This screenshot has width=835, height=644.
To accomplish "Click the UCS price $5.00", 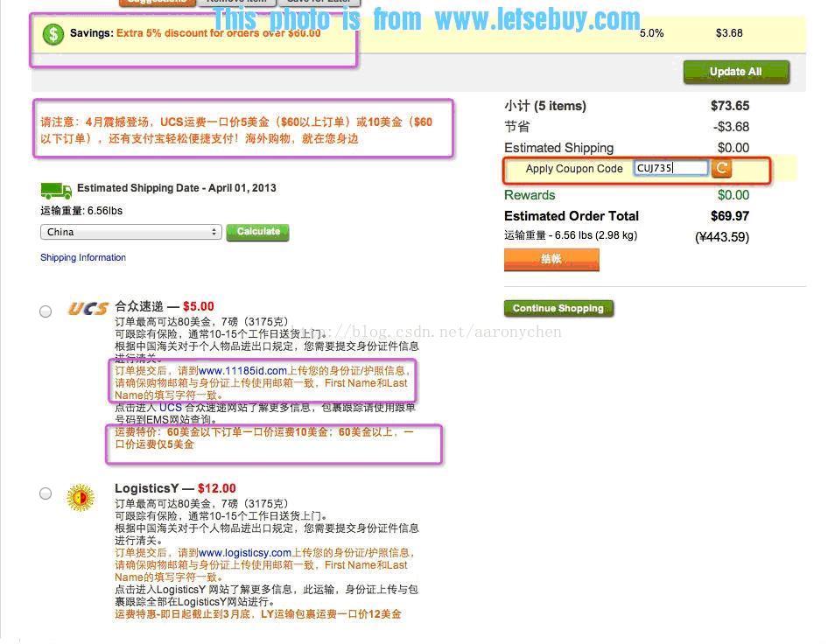I will coord(198,306).
